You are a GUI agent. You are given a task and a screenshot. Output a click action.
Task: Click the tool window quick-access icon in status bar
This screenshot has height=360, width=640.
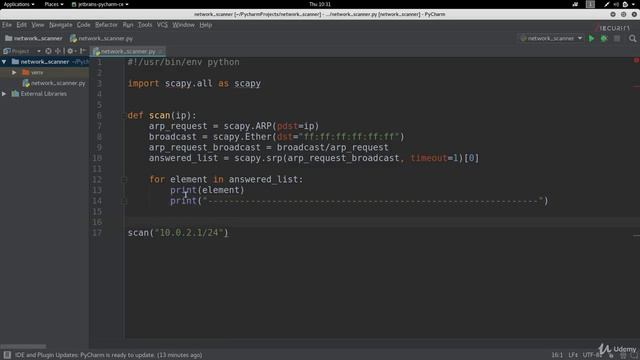click(7, 355)
